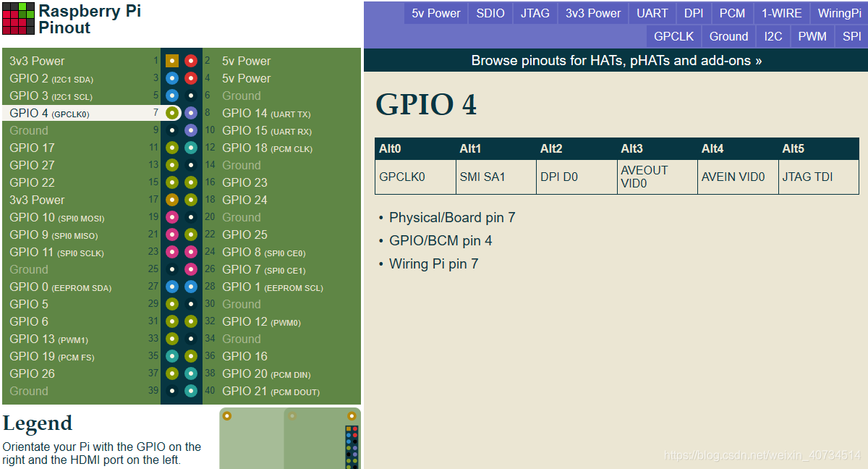Click the pink pin 24 SPI0 CE0 dot
The width and height of the screenshot is (868, 469).
click(x=191, y=252)
